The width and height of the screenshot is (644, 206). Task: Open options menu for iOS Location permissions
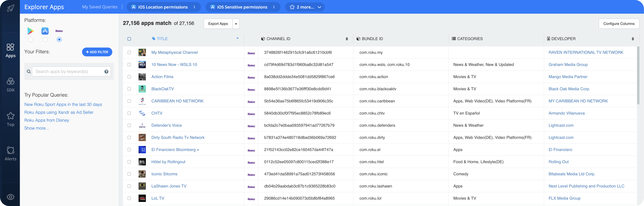[x=194, y=7]
